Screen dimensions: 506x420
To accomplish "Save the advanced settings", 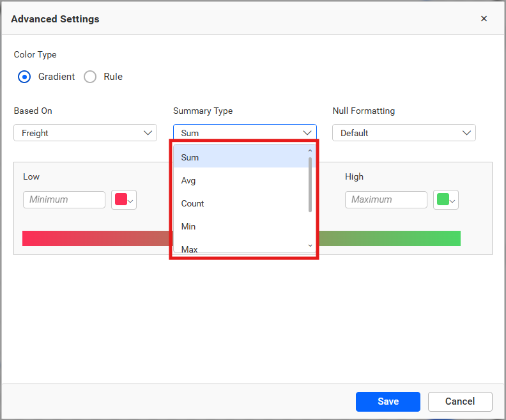I will click(388, 401).
